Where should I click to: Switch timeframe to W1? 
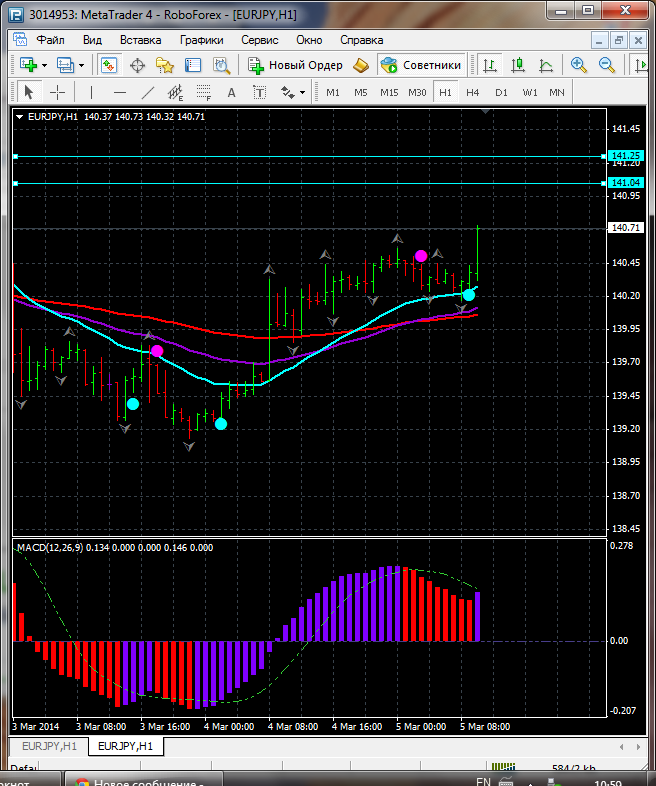530,92
